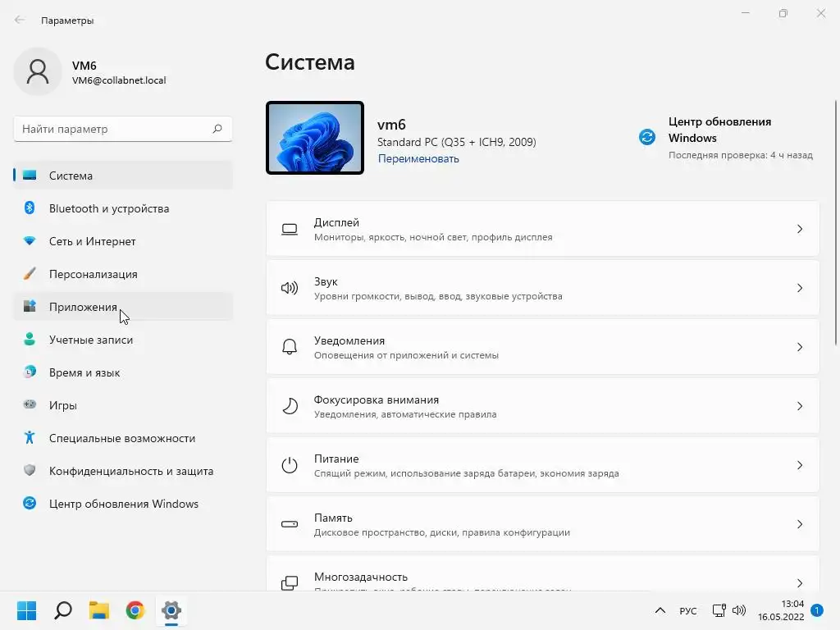This screenshot has height=630, width=840.
Task: Click the magnifier icon in search box
Action: (217, 129)
